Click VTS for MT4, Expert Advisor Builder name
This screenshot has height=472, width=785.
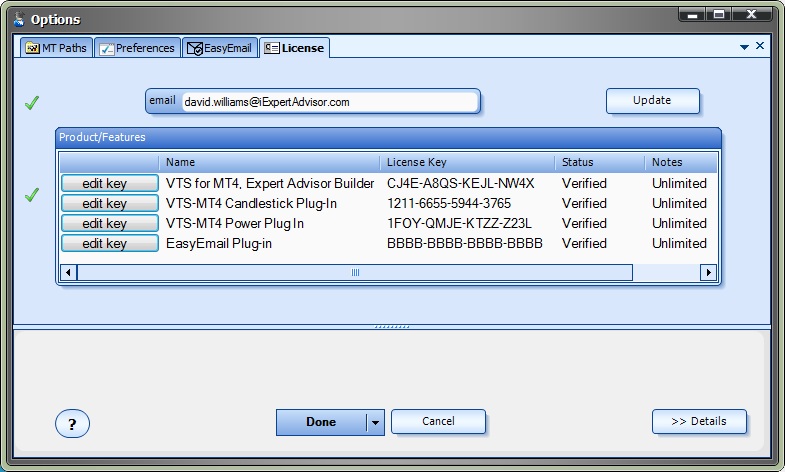[x=270, y=183]
